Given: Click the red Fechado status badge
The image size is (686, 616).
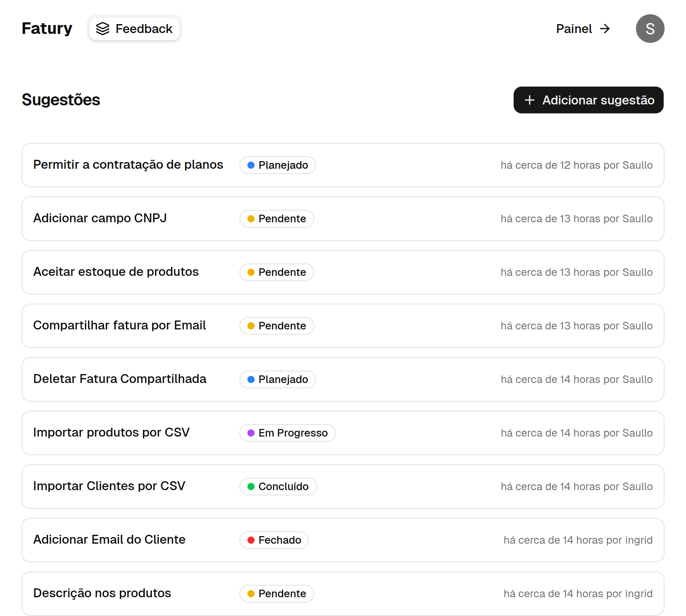Looking at the screenshot, I should click(274, 540).
